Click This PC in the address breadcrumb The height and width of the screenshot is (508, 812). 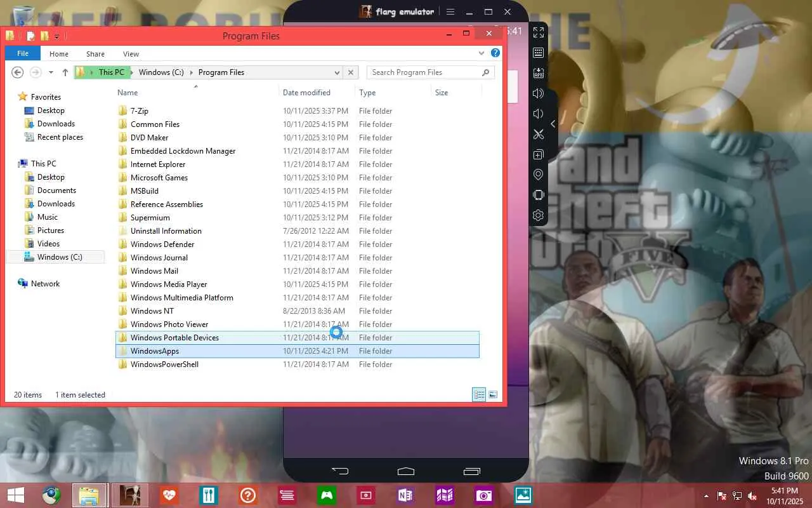point(112,72)
